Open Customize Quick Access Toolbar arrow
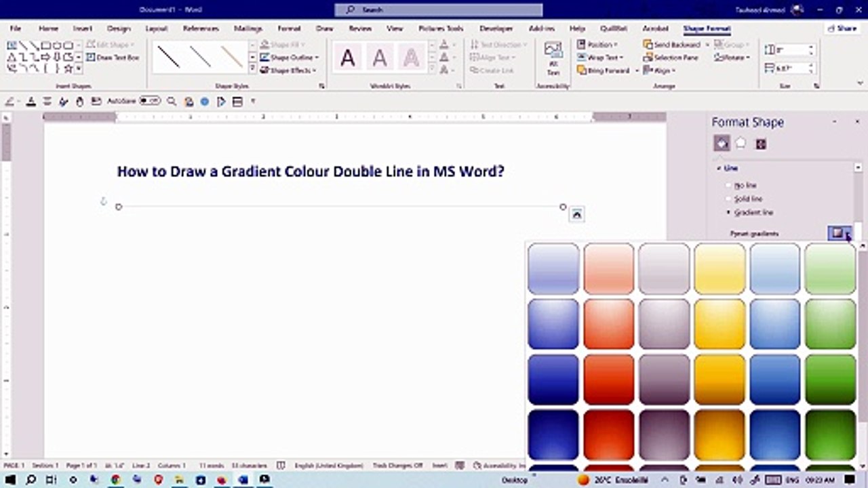Image resolution: width=868 pixels, height=488 pixels. click(x=253, y=102)
